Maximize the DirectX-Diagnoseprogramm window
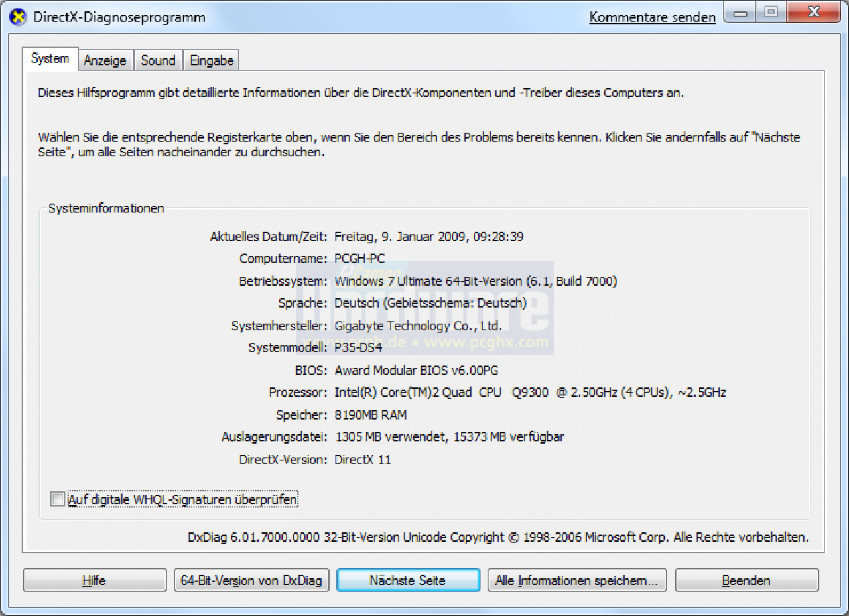 pyautogui.click(x=771, y=12)
